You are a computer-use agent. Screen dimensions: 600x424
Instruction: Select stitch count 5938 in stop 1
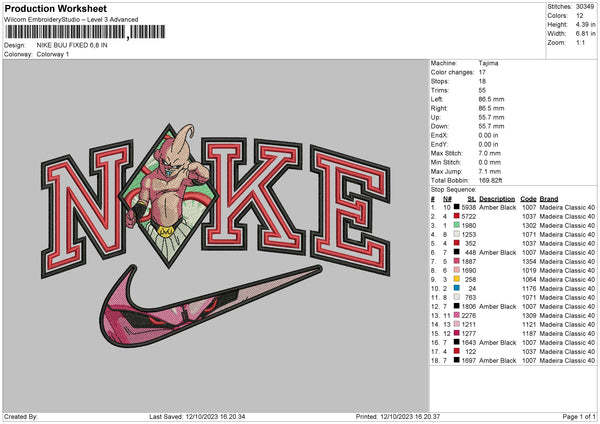[x=469, y=207]
